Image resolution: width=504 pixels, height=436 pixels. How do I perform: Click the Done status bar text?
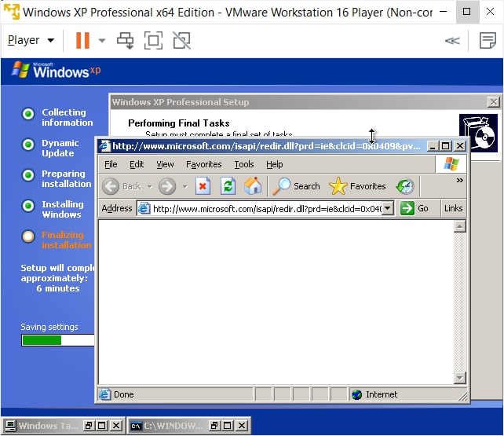[x=123, y=394]
